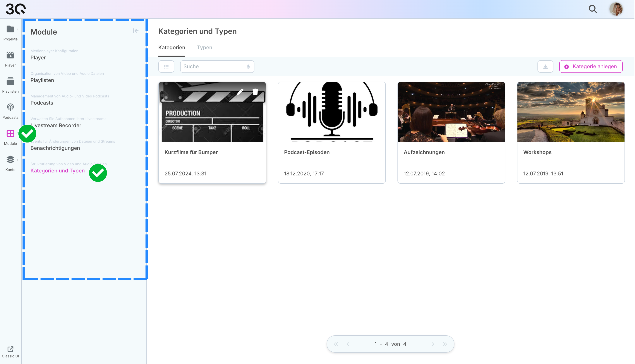635x364 pixels.
Task: Click the trash delete icon on Kurzfilme card
Action: coord(255,92)
